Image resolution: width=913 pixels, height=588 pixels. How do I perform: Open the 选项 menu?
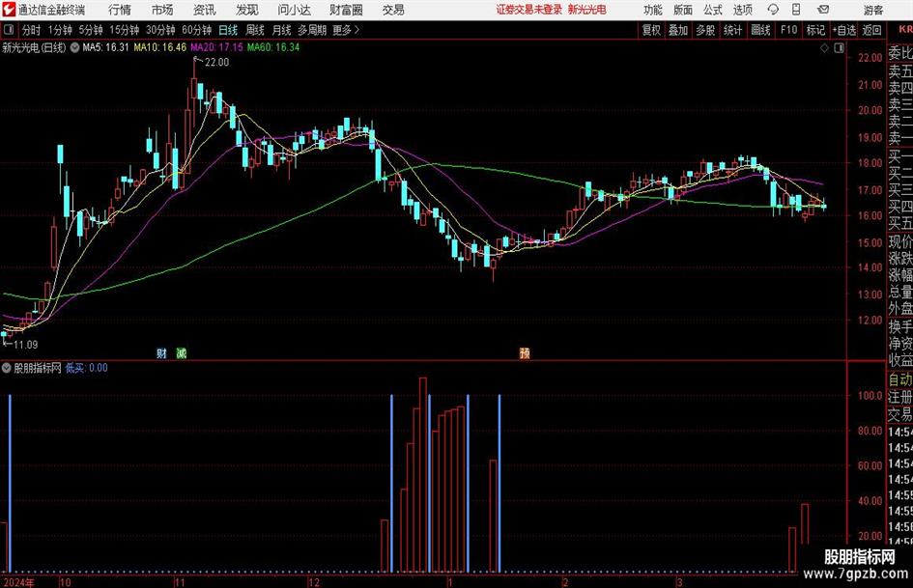point(742,10)
